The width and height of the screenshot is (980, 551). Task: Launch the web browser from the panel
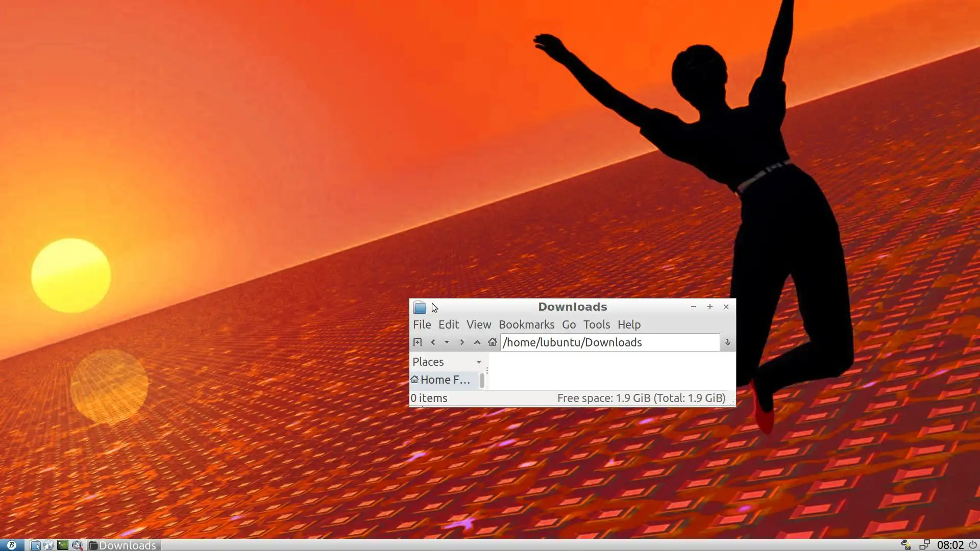[x=48, y=545]
